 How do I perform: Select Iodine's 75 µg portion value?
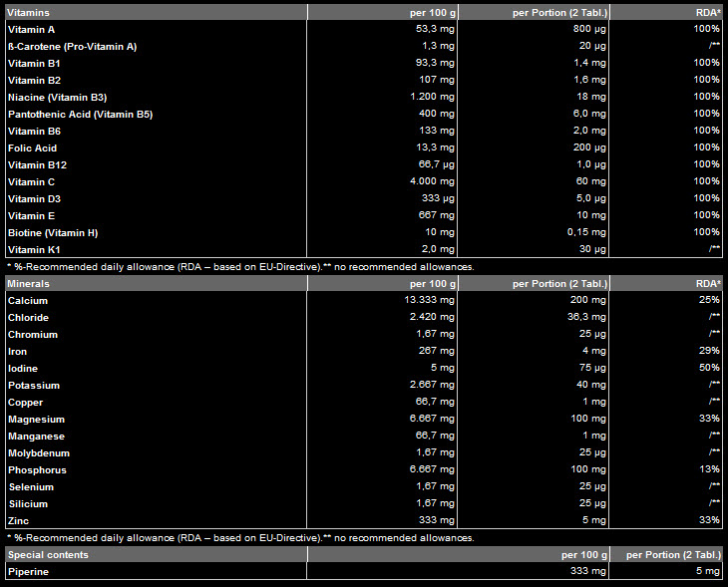pyautogui.click(x=592, y=368)
